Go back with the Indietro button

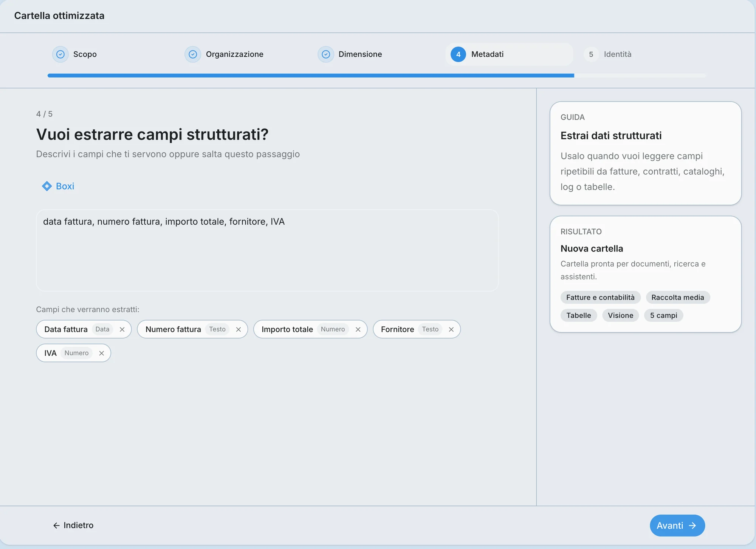pyautogui.click(x=73, y=526)
